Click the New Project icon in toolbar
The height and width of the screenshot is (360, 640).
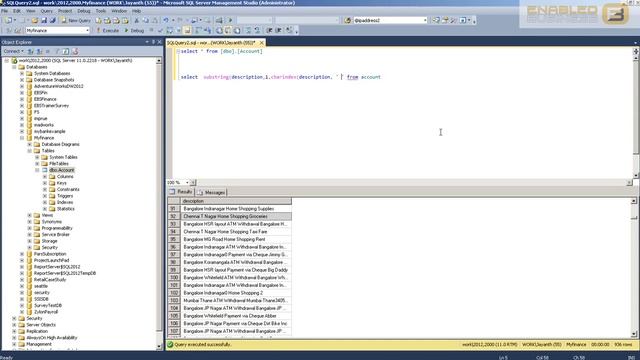(8, 20)
